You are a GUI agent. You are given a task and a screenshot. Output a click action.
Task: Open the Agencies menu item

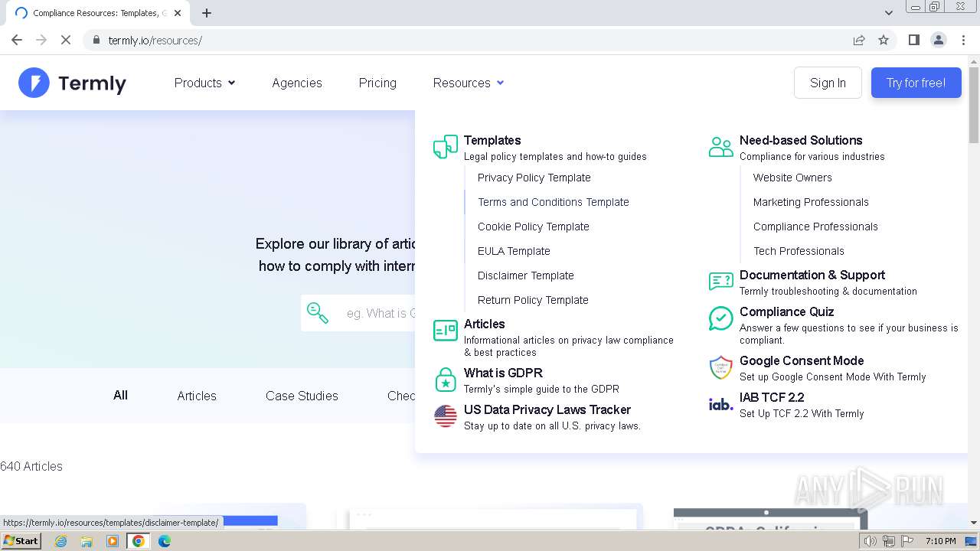click(x=297, y=83)
